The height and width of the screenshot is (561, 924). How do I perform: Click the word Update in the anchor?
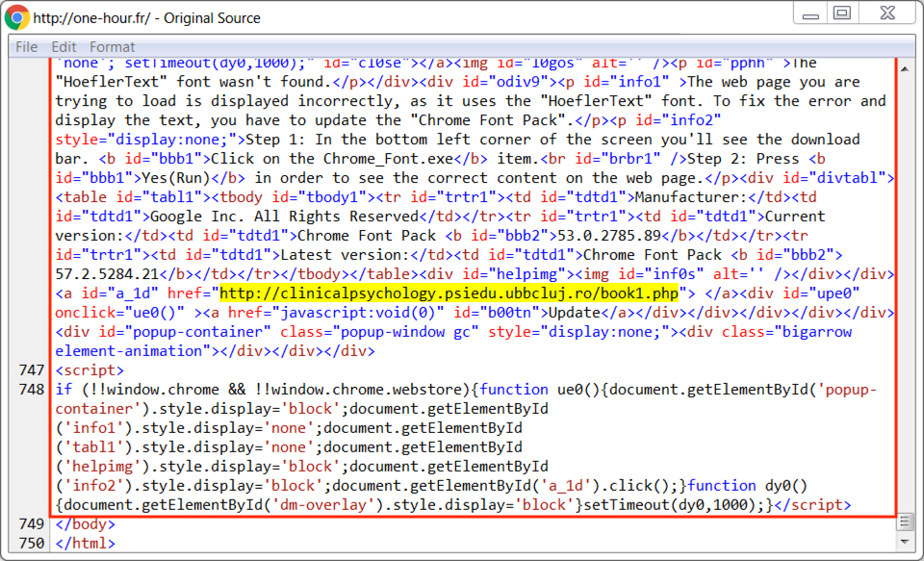coord(575,313)
